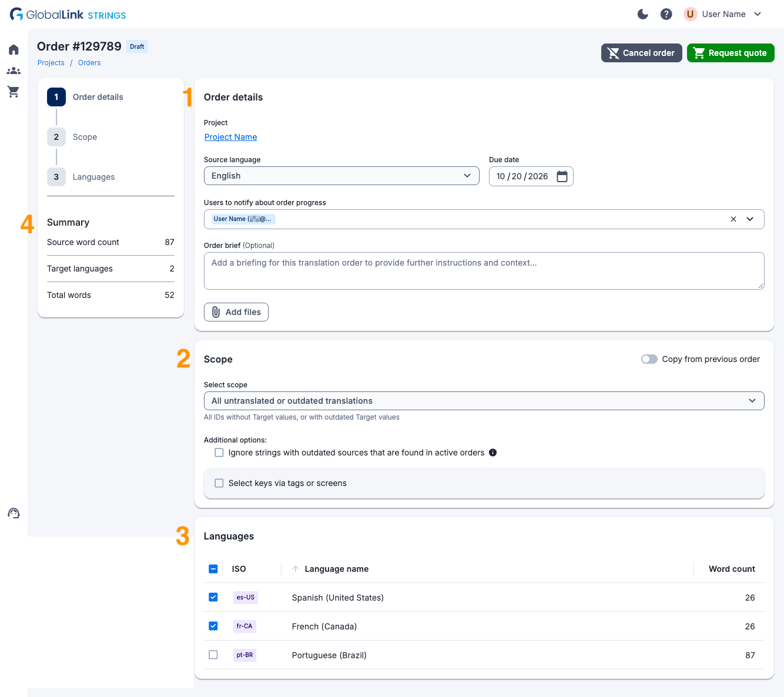Click the user avatar U icon
784x697 pixels.
(x=690, y=14)
